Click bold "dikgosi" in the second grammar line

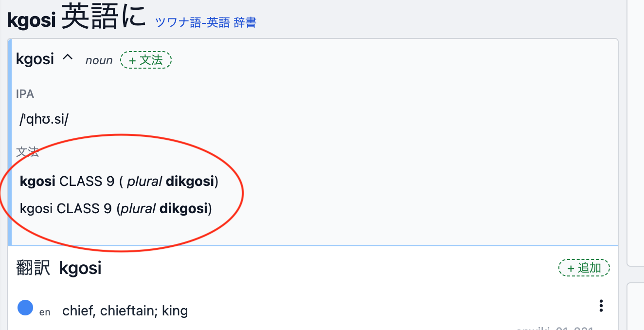(184, 209)
